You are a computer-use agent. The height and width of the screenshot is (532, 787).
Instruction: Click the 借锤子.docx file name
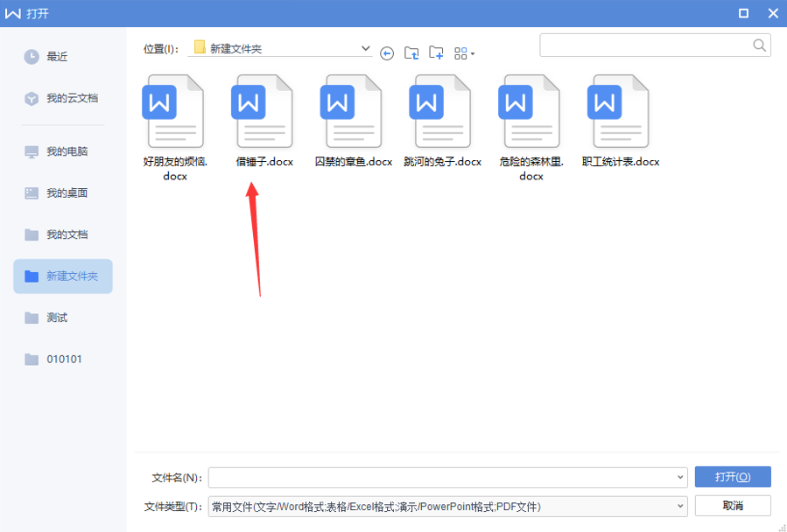click(x=264, y=162)
